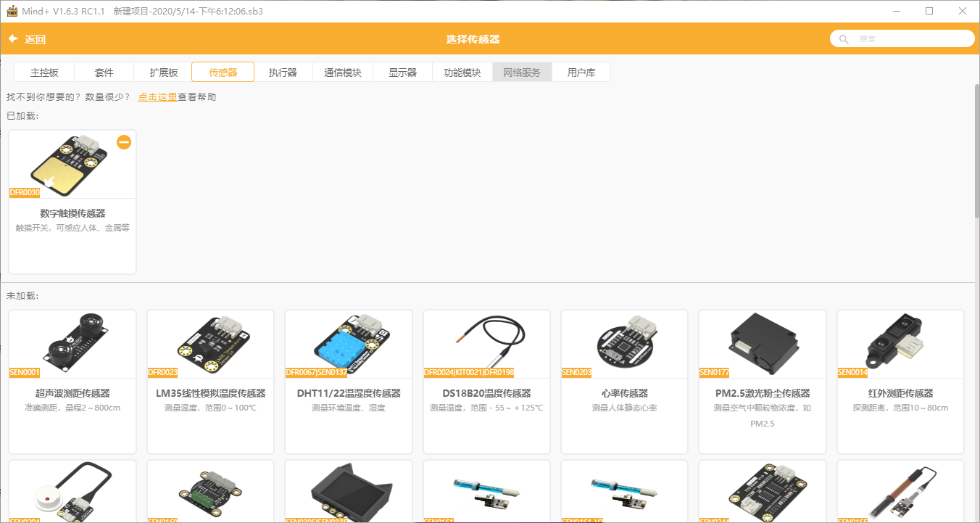Select the LM35 temperature sensor image
Image resolution: width=980 pixels, height=523 pixels.
[211, 344]
